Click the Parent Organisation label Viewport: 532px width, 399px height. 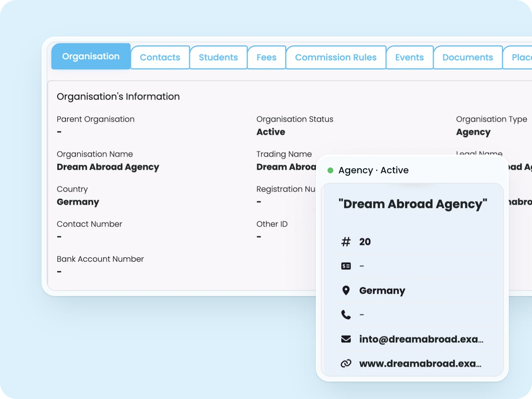coord(96,119)
